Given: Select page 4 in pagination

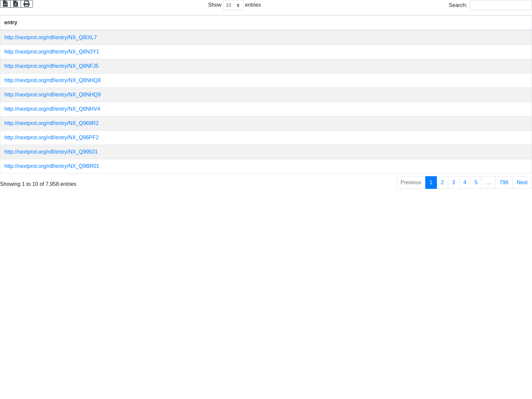Looking at the screenshot, I should [x=465, y=183].
